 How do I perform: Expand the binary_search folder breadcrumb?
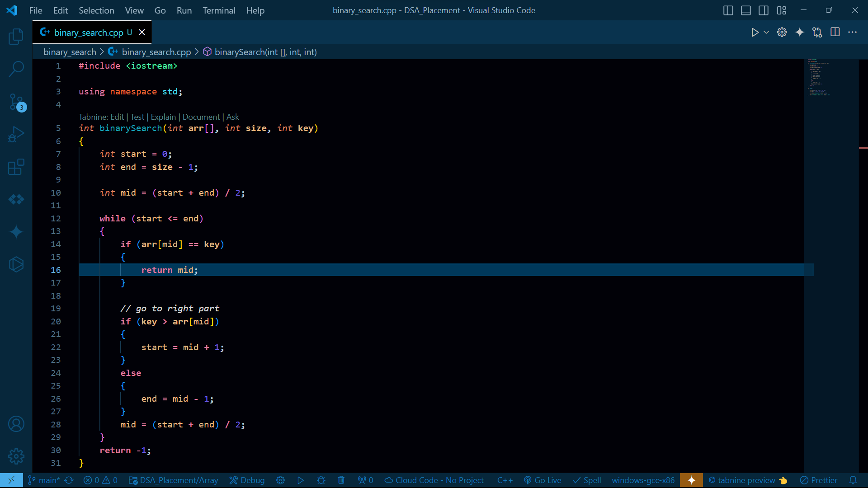click(70, 52)
